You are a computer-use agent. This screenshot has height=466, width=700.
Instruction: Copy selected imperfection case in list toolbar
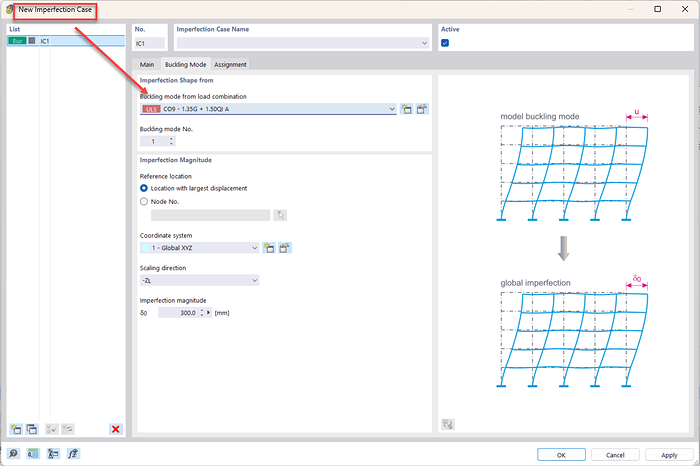coord(32,429)
